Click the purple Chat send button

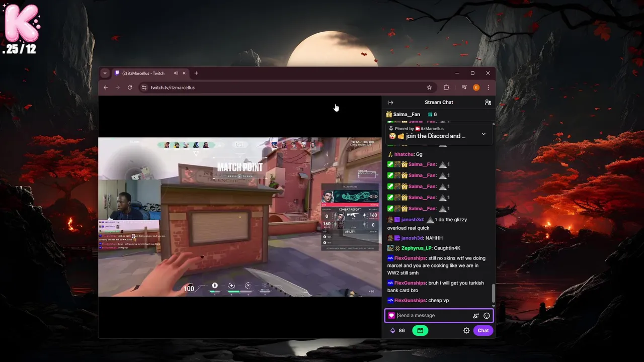coord(483,330)
